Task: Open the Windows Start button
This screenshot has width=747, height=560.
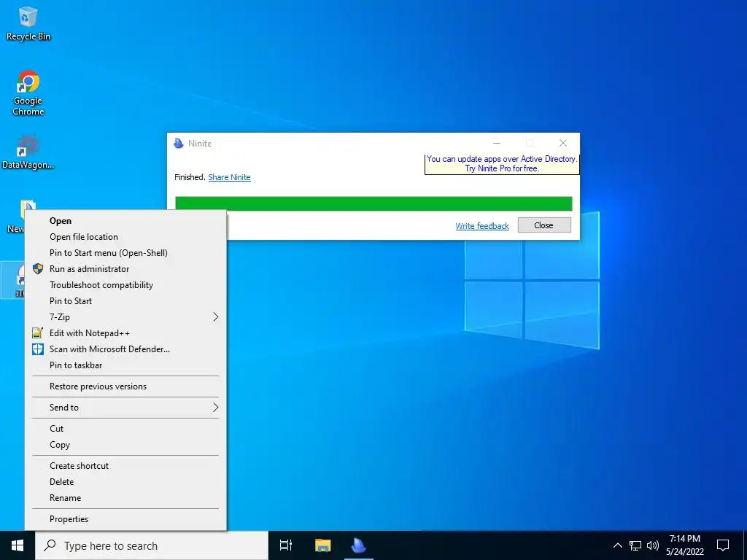Action: (x=18, y=545)
